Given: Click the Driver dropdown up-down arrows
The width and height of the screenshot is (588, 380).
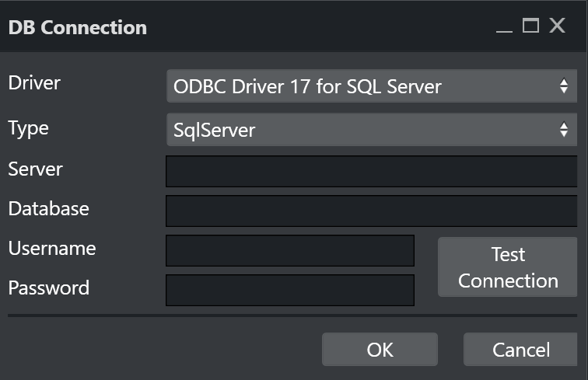Looking at the screenshot, I should pos(564,87).
